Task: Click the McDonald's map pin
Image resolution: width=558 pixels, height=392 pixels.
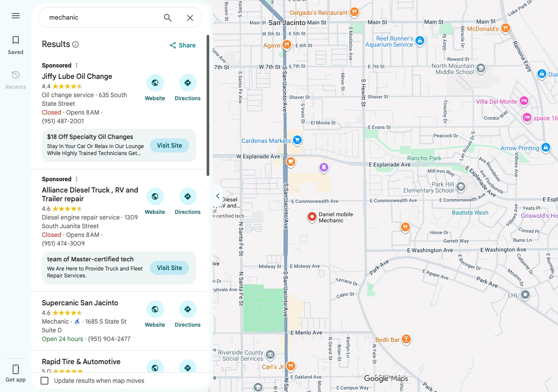Action: pyautogui.click(x=505, y=28)
